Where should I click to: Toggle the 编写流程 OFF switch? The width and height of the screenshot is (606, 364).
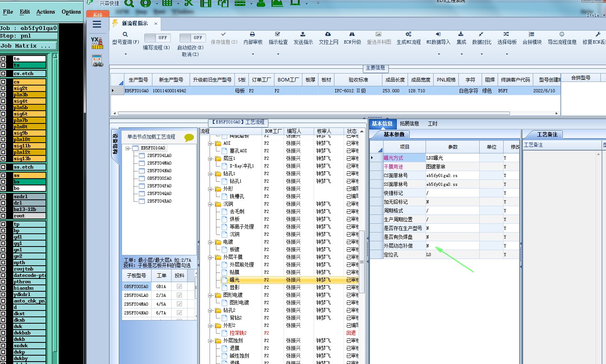point(157,38)
